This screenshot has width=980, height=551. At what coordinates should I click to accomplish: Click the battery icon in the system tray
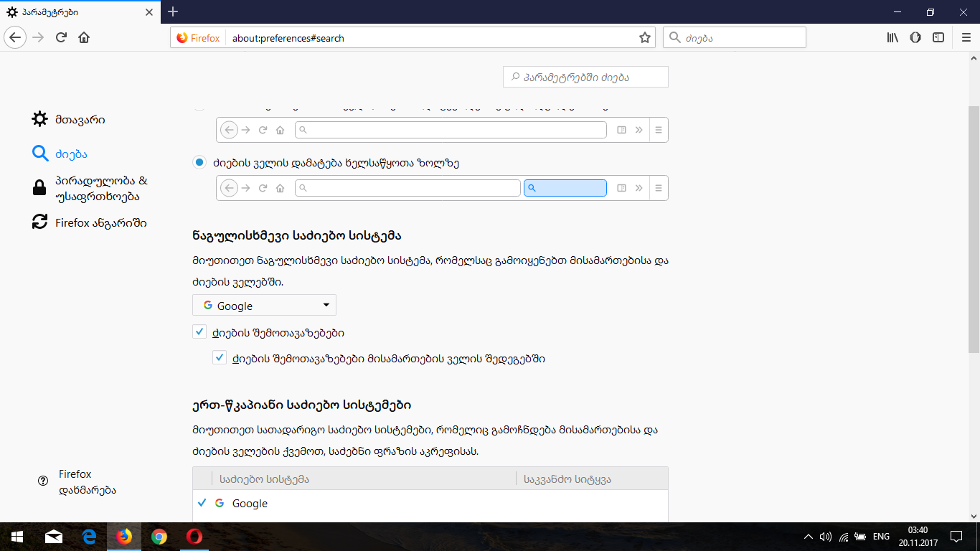click(860, 537)
